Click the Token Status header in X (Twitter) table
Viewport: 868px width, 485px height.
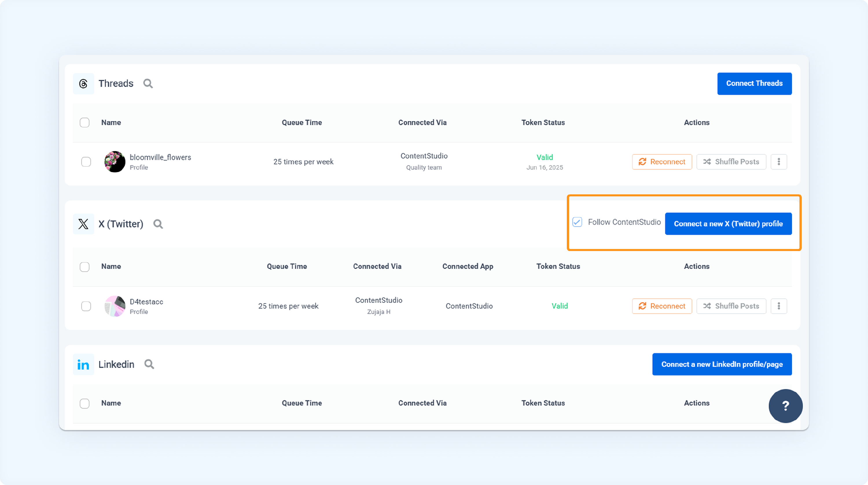[558, 266]
